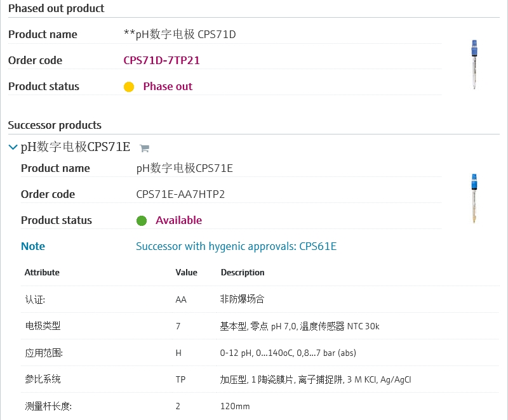Click the CPS71D-7TP21 order code link
The width and height of the screenshot is (508, 420).
click(x=161, y=60)
